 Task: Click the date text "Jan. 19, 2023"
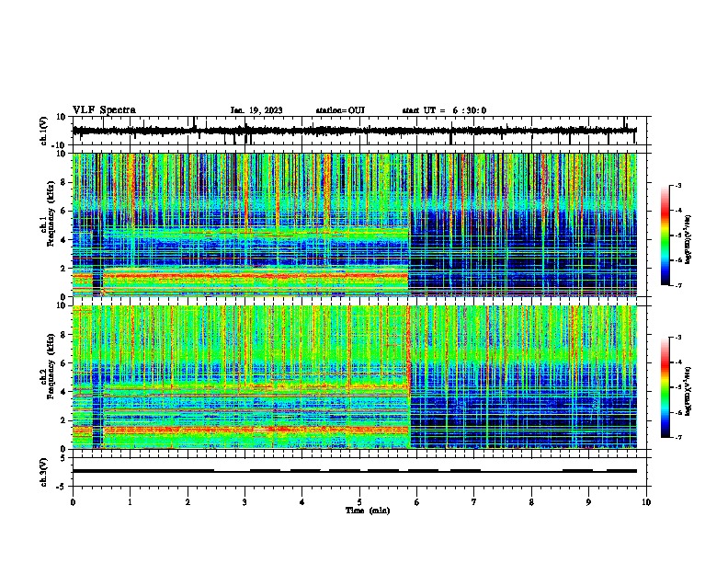click(x=256, y=110)
